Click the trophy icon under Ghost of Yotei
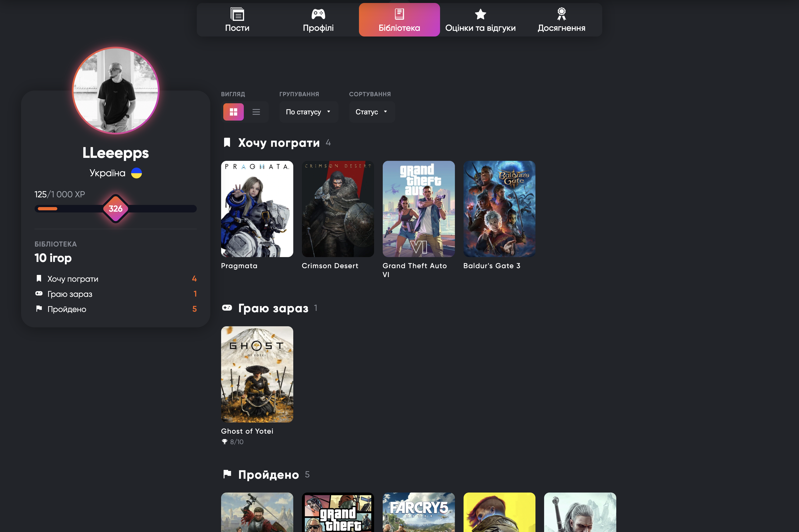 (x=224, y=442)
